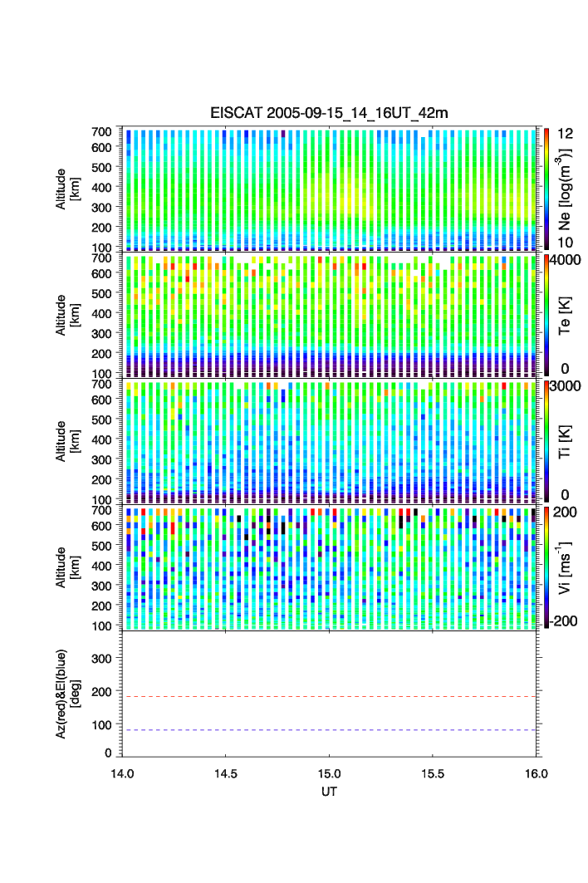588x883 pixels.
Task: Click the plot title EISCAT 2005-09-15_14_16UT_42m
Action: (x=329, y=113)
